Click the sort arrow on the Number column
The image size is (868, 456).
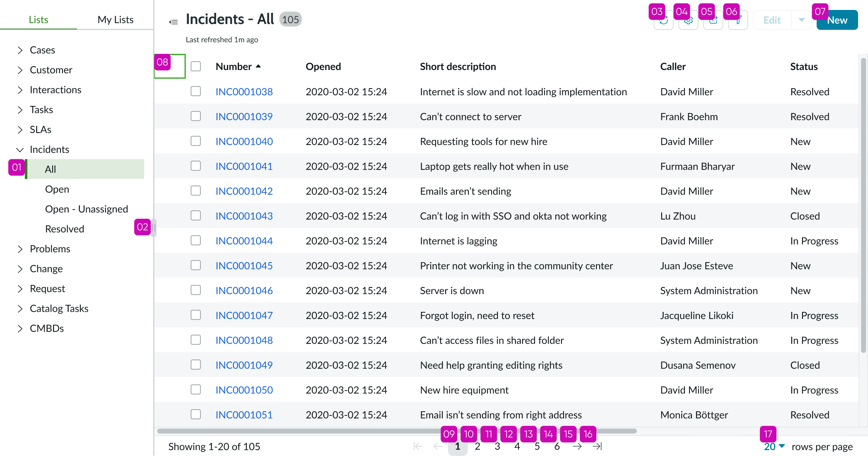pyautogui.click(x=259, y=65)
